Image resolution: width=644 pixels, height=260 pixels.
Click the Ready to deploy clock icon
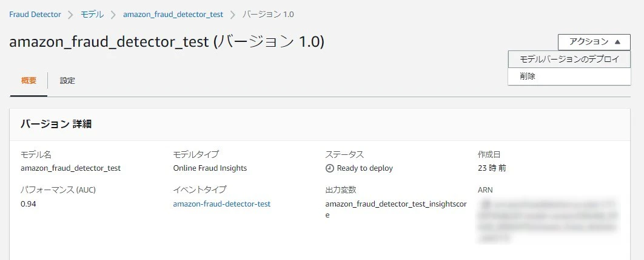tap(329, 168)
